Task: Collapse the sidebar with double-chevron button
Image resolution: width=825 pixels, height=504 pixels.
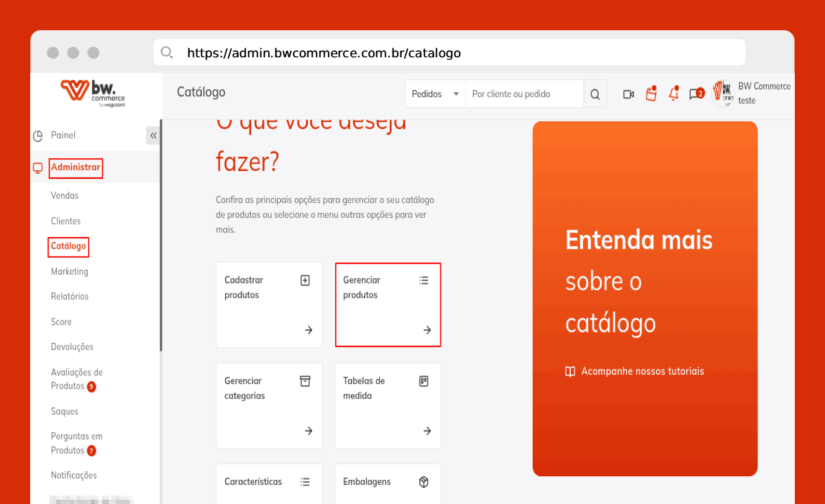Action: 153,135
